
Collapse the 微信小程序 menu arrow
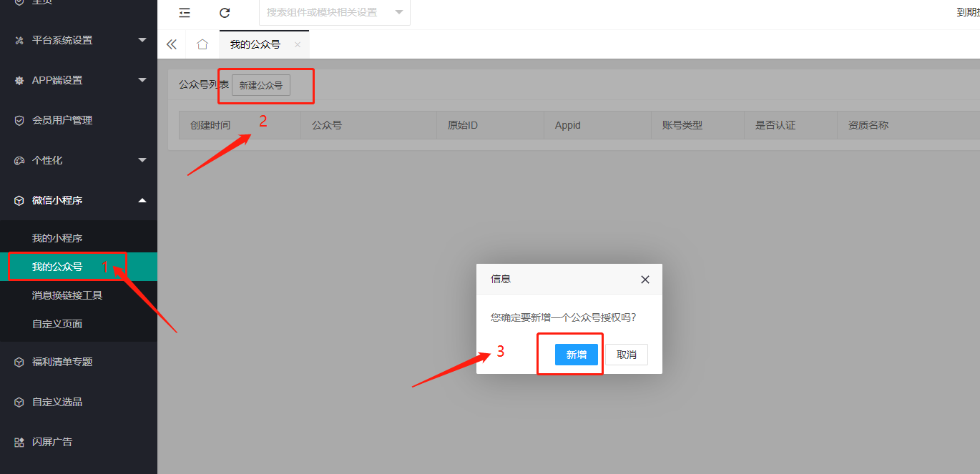coord(142,200)
